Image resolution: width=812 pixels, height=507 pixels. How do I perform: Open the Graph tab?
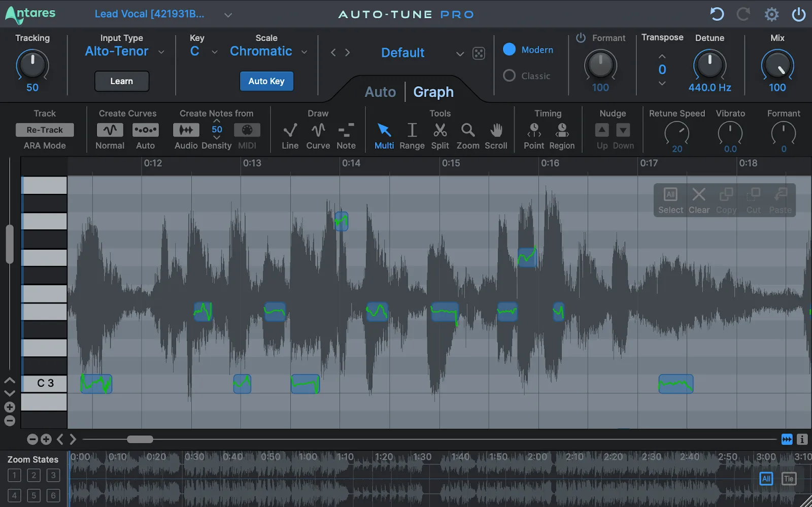433,91
